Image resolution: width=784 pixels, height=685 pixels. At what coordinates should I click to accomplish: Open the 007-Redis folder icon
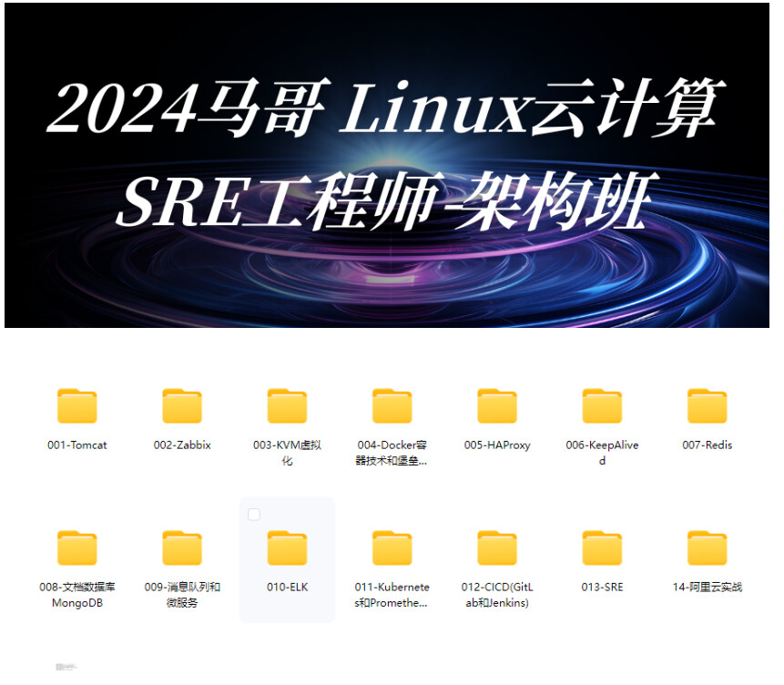pyautogui.click(x=707, y=405)
